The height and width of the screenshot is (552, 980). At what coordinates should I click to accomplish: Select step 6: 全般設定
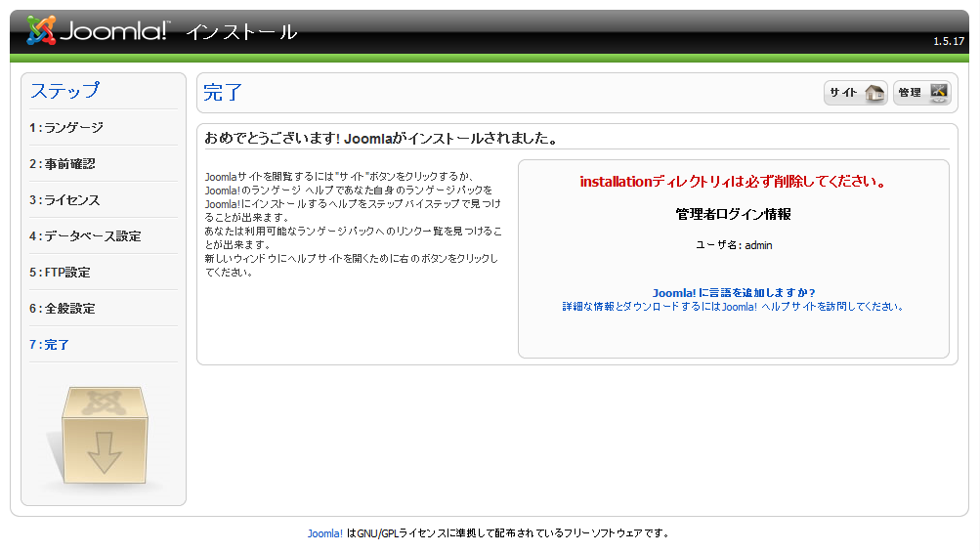coord(62,309)
